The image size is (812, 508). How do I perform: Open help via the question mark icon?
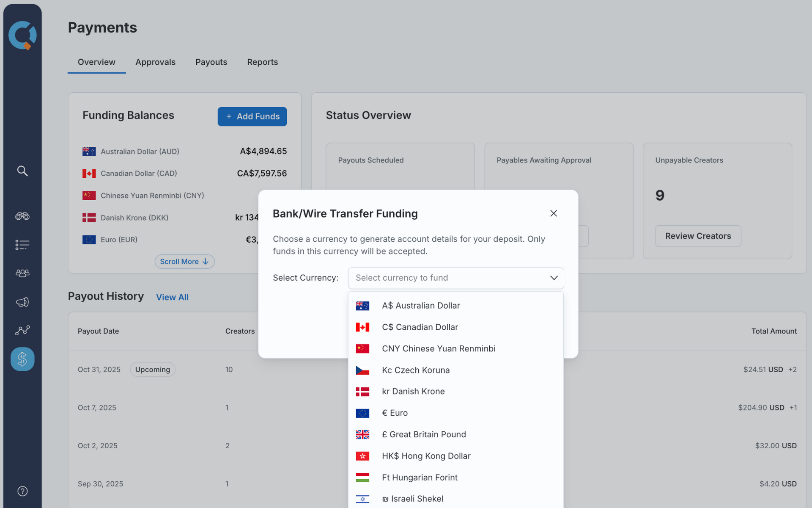(x=22, y=491)
